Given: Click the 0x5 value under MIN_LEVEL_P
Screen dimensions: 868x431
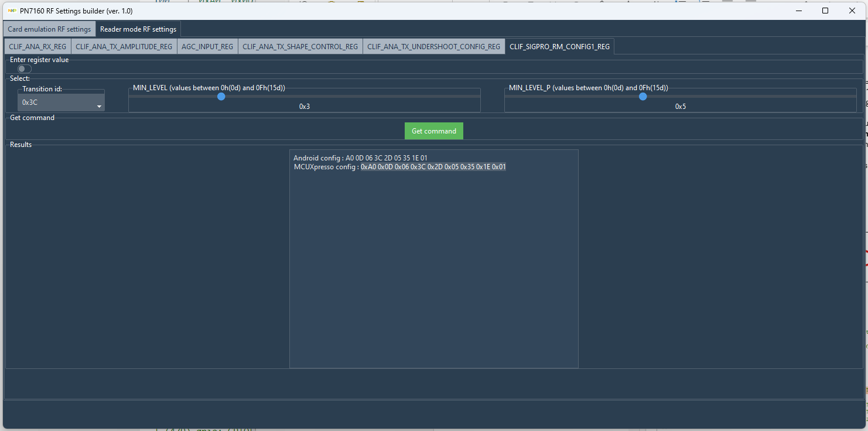Looking at the screenshot, I should (x=681, y=107).
